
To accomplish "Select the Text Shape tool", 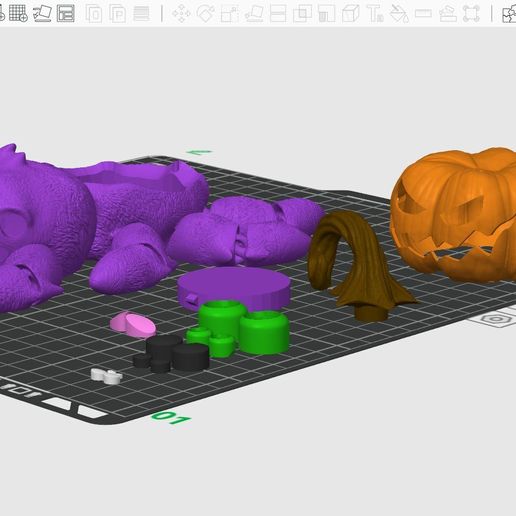I will (x=375, y=14).
